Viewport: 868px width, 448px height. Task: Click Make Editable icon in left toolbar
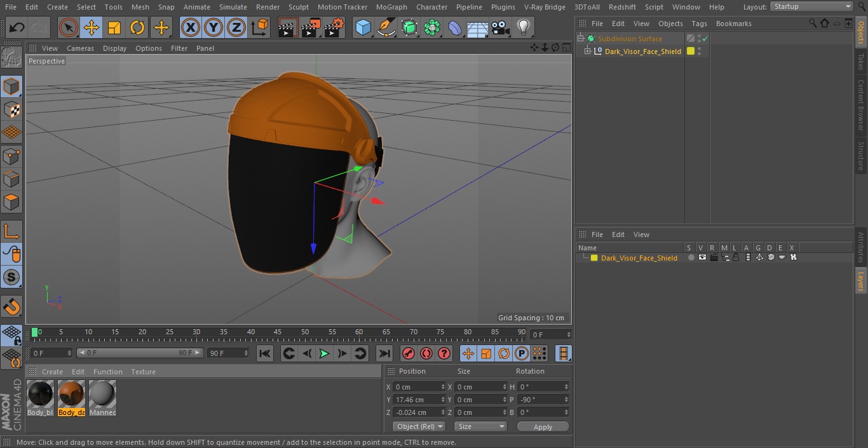[11, 58]
